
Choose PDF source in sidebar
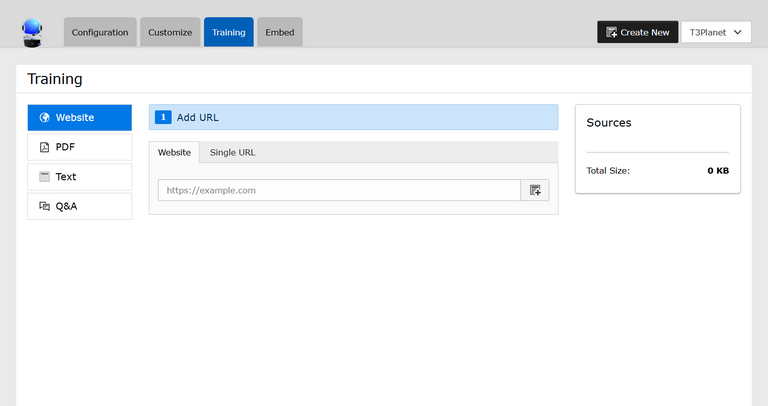coord(79,147)
